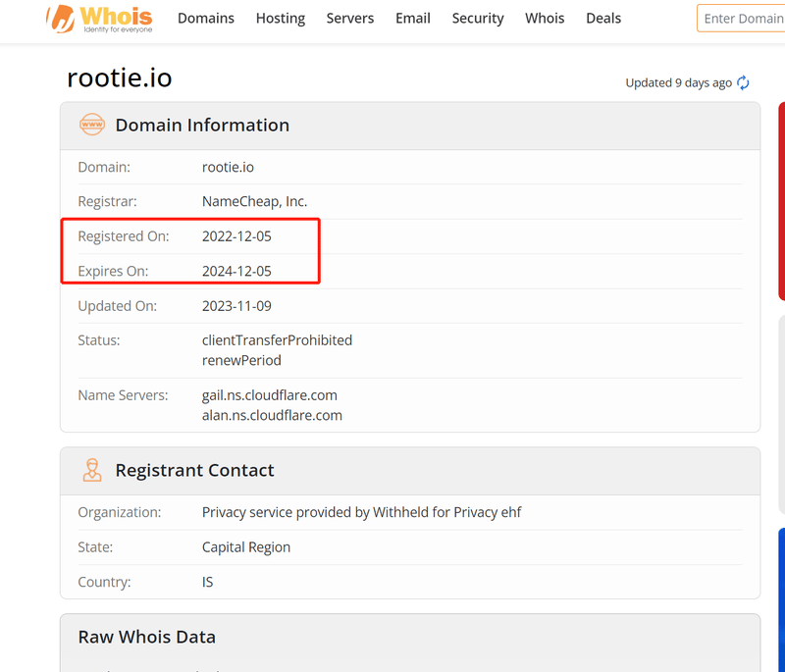
Task: Click name server alan.ns.cloudflare.com
Action: click(x=272, y=415)
